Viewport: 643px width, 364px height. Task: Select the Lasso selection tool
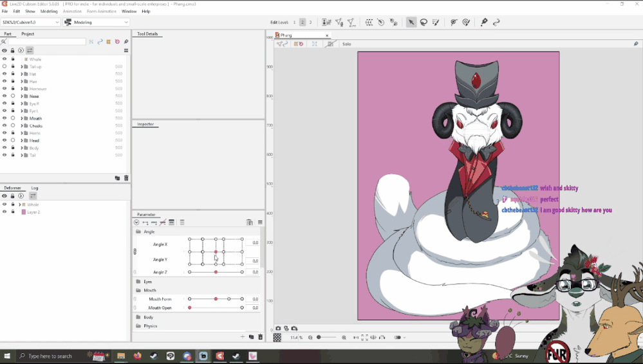coord(424,22)
